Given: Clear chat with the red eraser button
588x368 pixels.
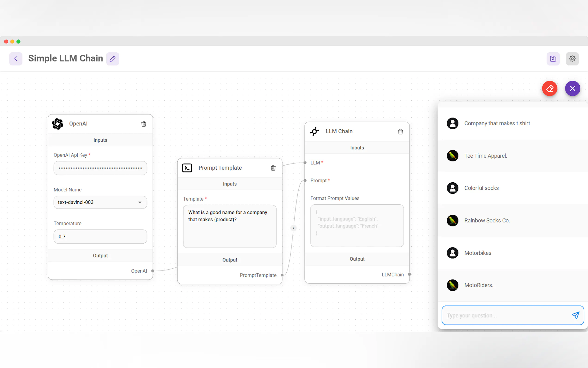Looking at the screenshot, I should (x=550, y=88).
